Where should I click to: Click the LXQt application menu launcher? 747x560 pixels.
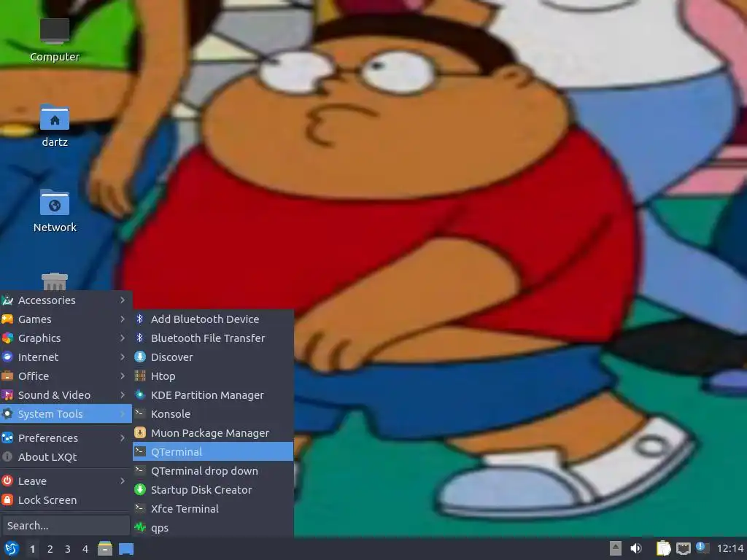12,548
